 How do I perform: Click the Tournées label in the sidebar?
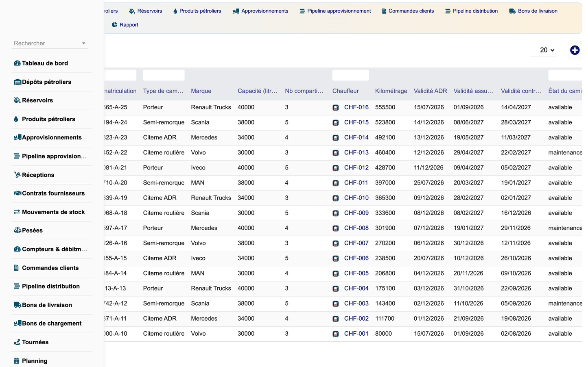coord(35,342)
